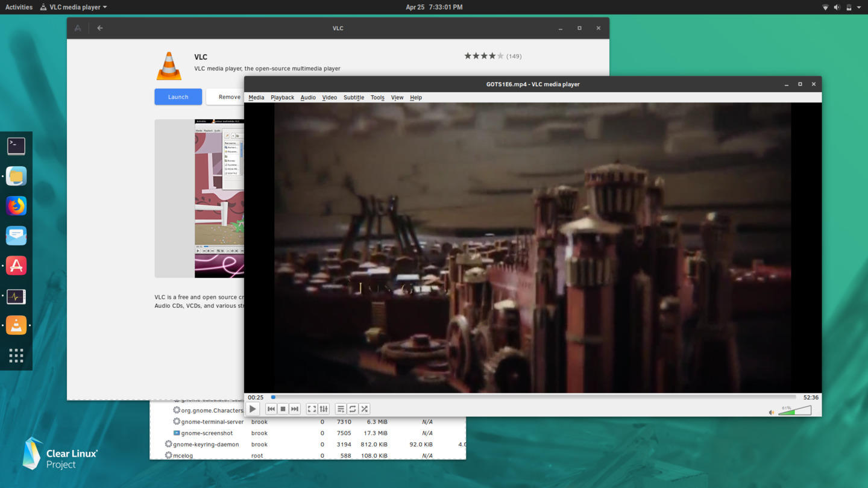Open the Video menu in VLC
Screen dimensions: 868x488
pyautogui.click(x=329, y=98)
